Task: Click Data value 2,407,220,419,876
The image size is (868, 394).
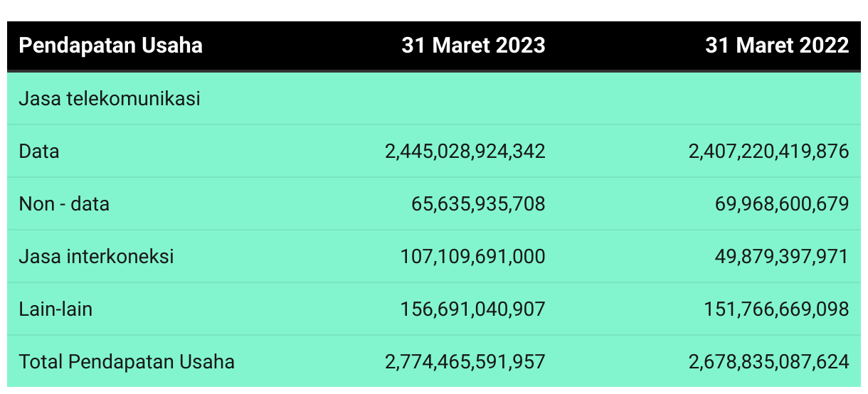Action: click(769, 151)
